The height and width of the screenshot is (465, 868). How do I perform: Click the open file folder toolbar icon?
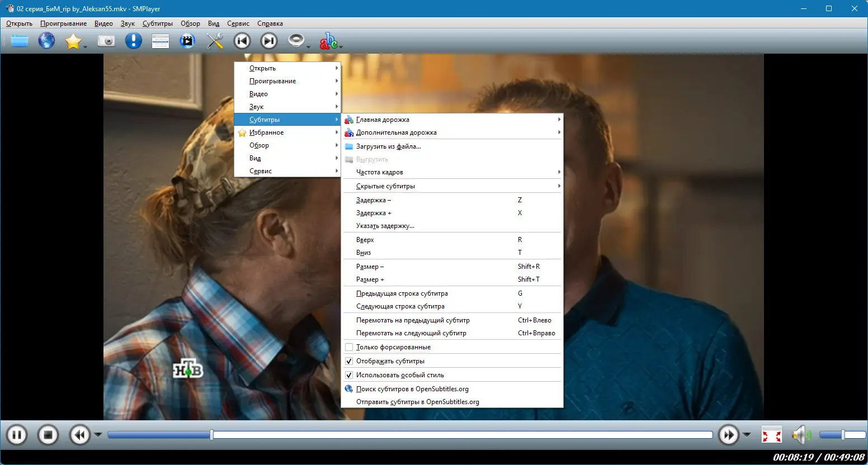tap(20, 41)
